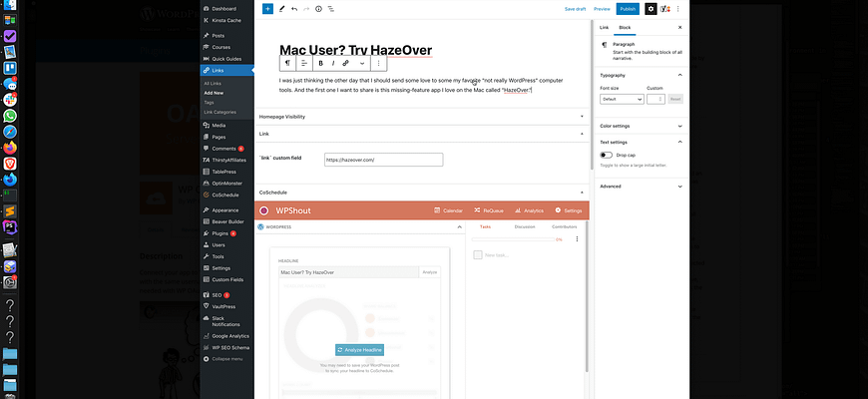
Task: Collapse the Link meta box
Action: pos(582,134)
